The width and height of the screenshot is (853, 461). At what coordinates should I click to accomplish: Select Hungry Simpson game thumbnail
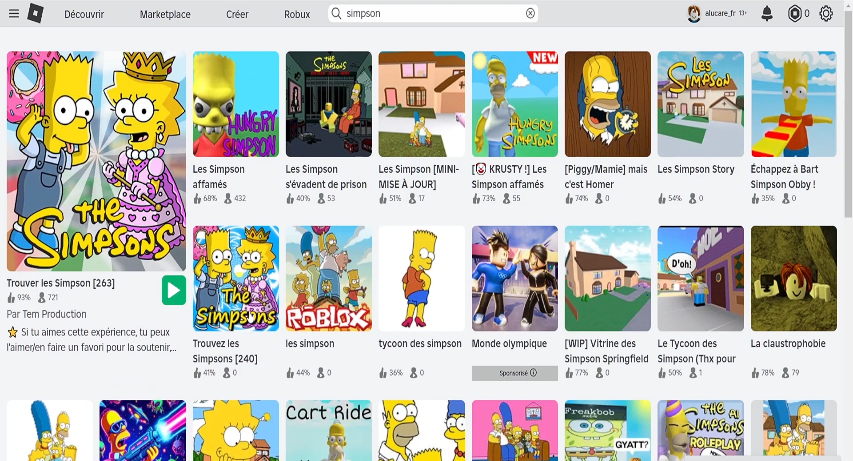236,105
